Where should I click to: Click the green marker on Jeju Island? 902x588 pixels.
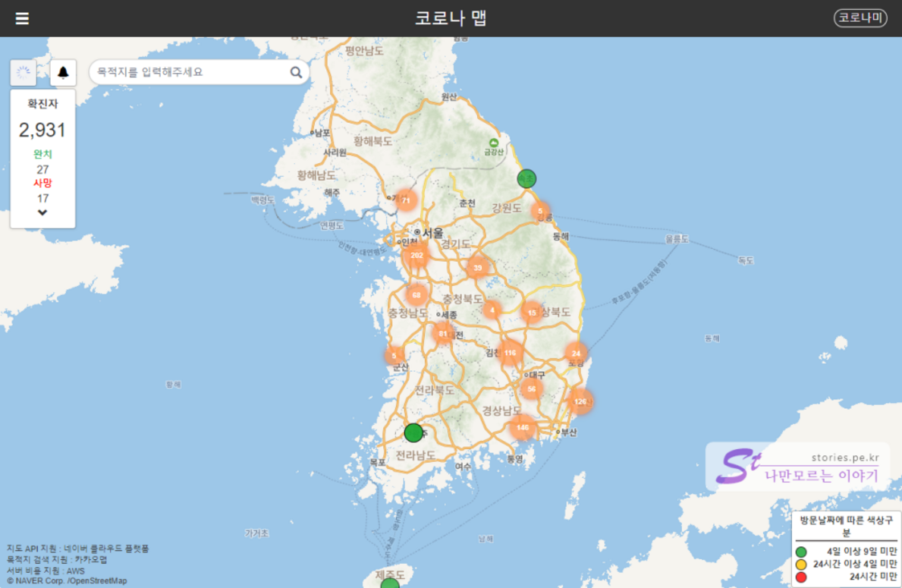coord(390,583)
